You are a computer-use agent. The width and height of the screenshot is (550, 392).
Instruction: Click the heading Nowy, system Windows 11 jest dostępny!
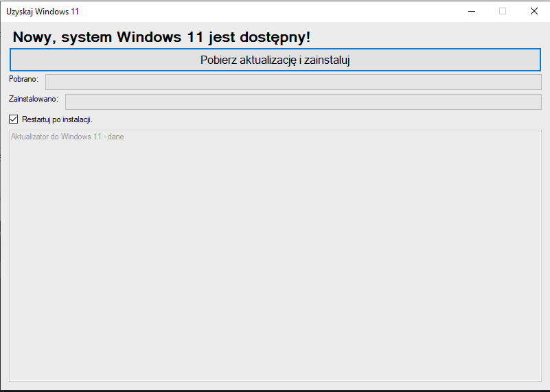pyautogui.click(x=161, y=37)
